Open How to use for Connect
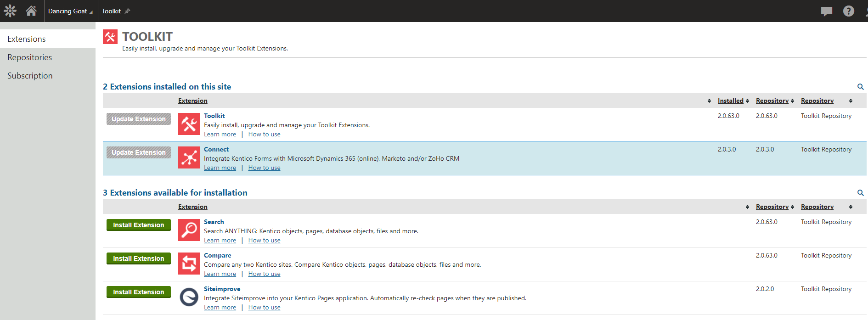The height and width of the screenshot is (320, 868). (264, 168)
